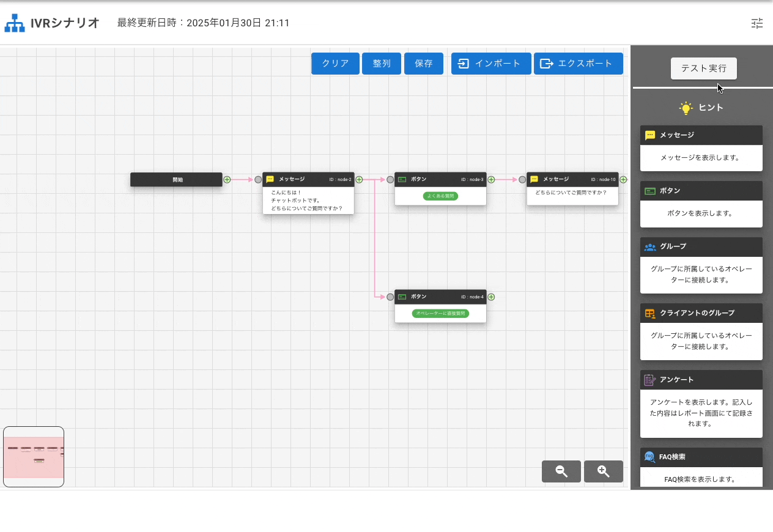The width and height of the screenshot is (773, 532).
Task: Click the クライアントのグループ icon
Action: [x=649, y=313]
